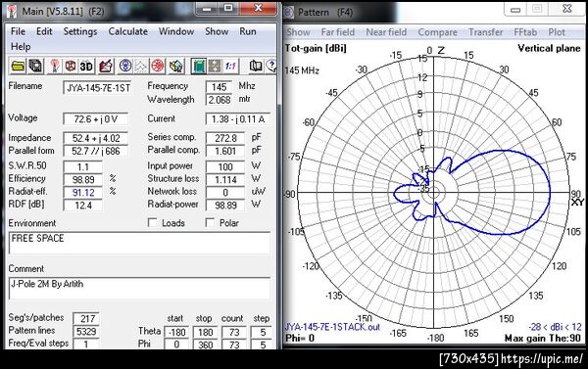
Task: Click the line chart toolbar icon
Action: (x=141, y=66)
